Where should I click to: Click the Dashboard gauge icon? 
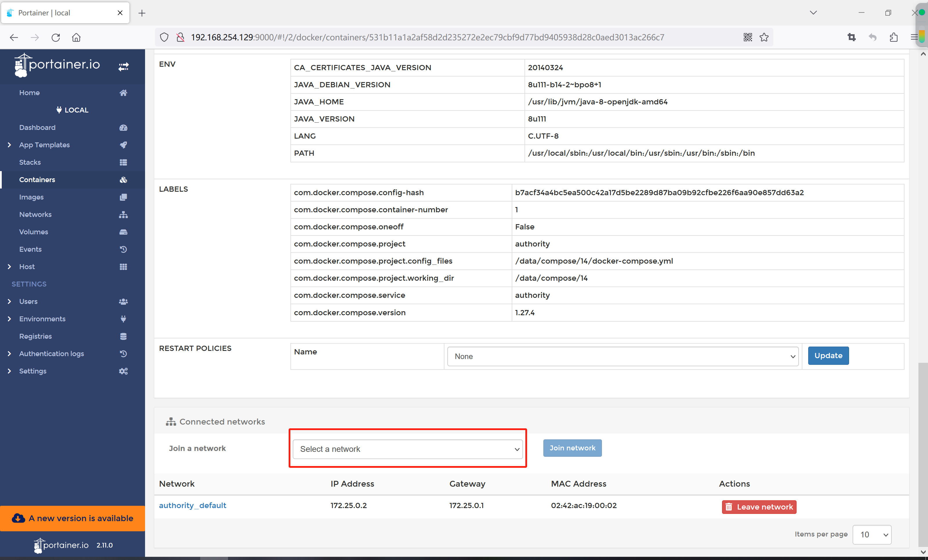pos(123,128)
